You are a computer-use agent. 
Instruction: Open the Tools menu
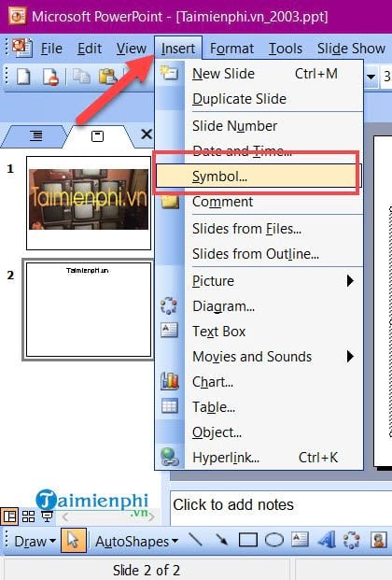coord(285,49)
